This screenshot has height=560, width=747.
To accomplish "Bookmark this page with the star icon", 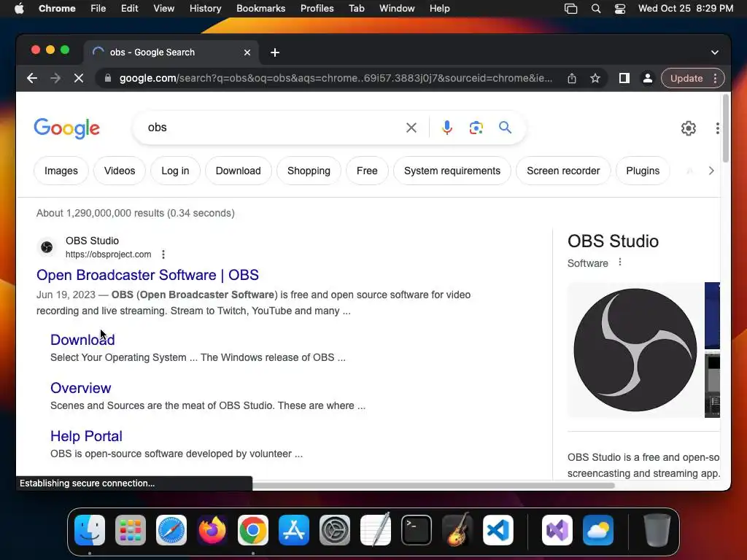I will pyautogui.click(x=595, y=78).
